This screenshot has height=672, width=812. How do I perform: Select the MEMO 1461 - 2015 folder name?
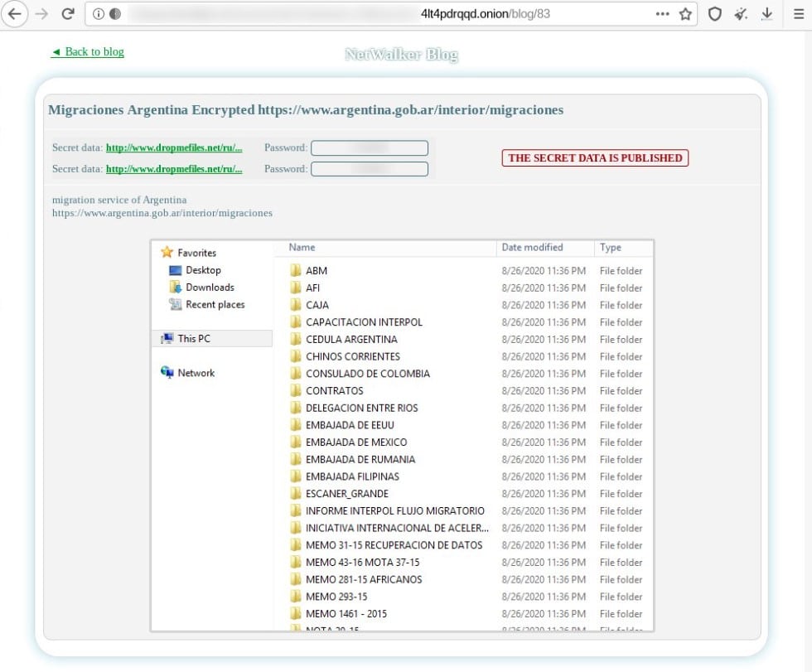(346, 613)
